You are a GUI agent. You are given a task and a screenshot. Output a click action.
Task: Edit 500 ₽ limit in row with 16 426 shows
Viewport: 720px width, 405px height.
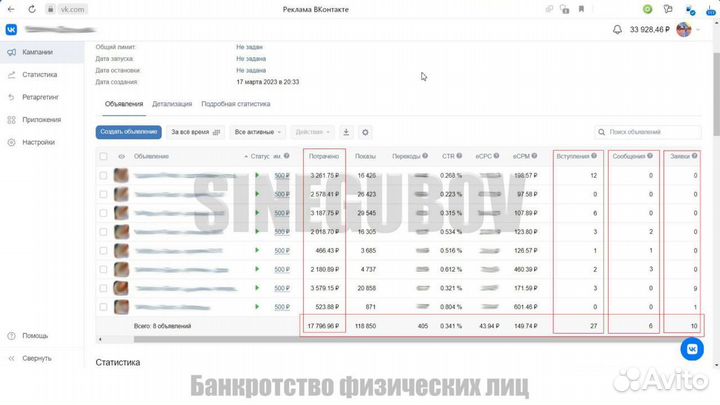click(x=282, y=176)
